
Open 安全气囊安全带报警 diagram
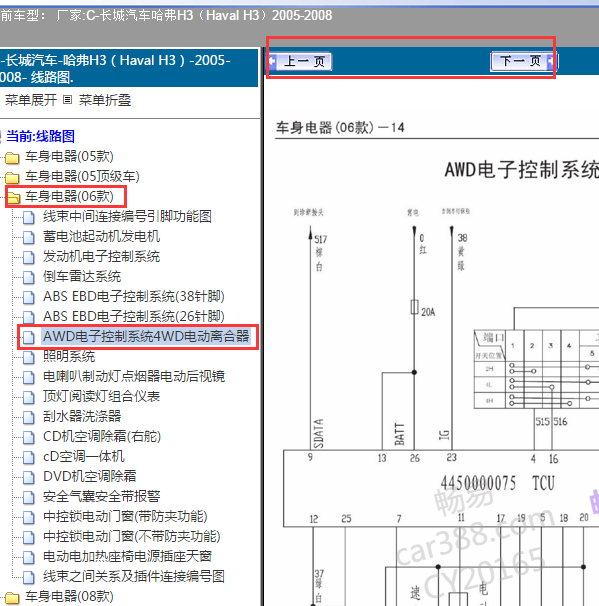click(x=101, y=497)
